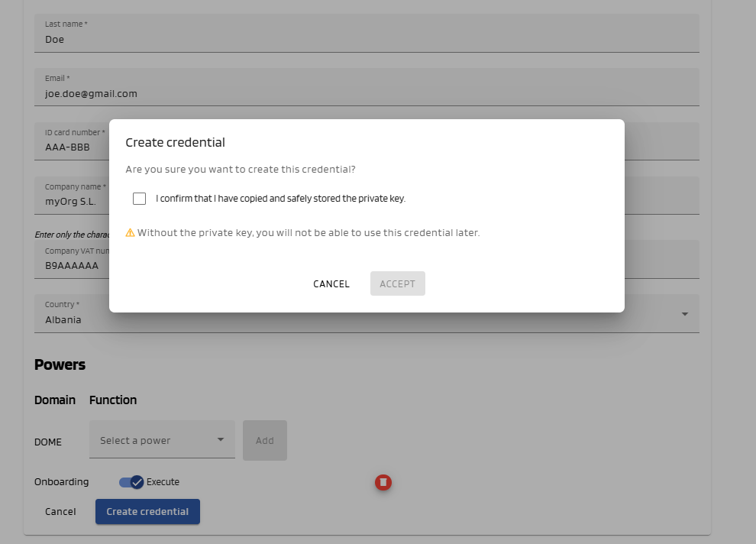Click the Cancel button below Onboarding

tap(60, 512)
